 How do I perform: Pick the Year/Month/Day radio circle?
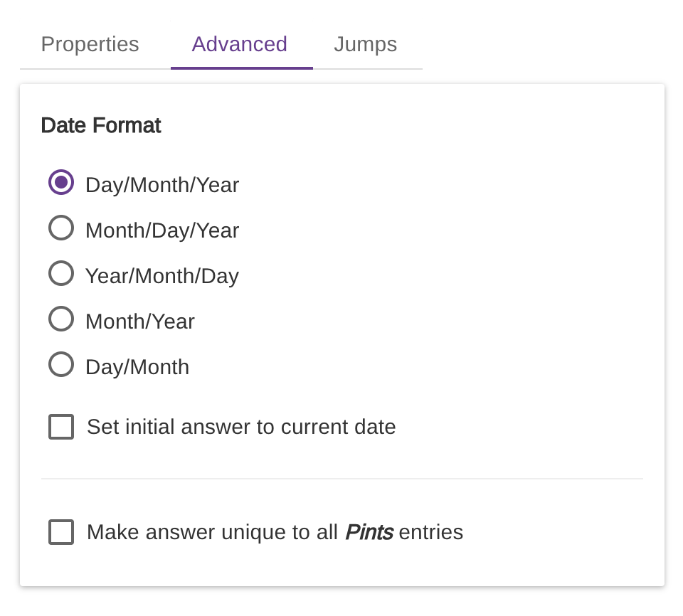(61, 273)
